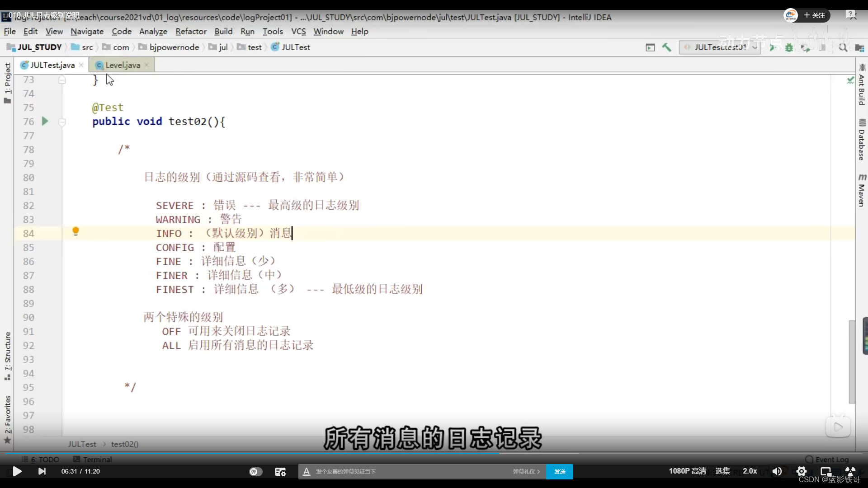Open the Refactor menu
Viewport: 868px width, 488px height.
tap(191, 31)
